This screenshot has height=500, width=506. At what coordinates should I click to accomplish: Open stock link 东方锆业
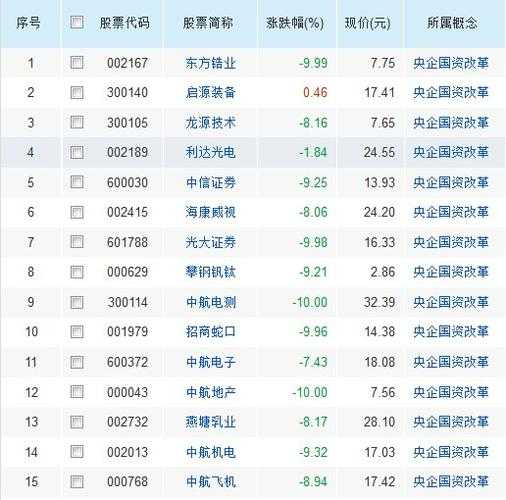(211, 63)
